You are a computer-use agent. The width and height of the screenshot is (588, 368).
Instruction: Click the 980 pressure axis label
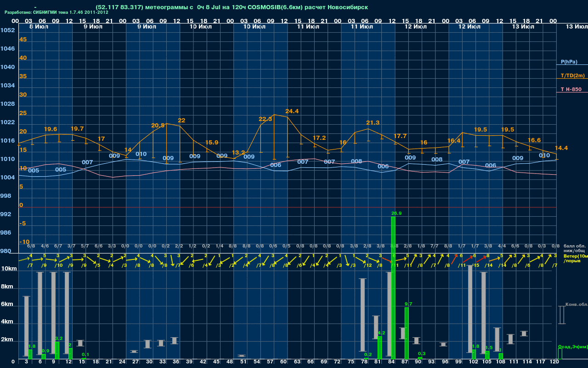click(x=6, y=251)
